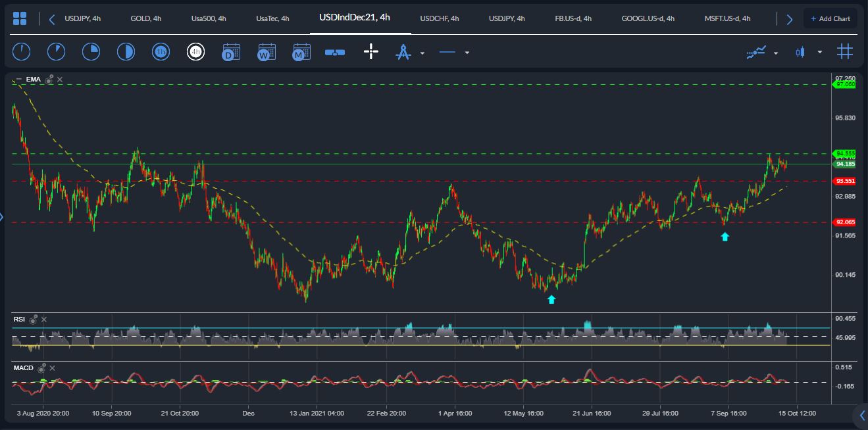868x430 pixels.
Task: Select the 1h timeframe icon
Action: tap(161, 51)
